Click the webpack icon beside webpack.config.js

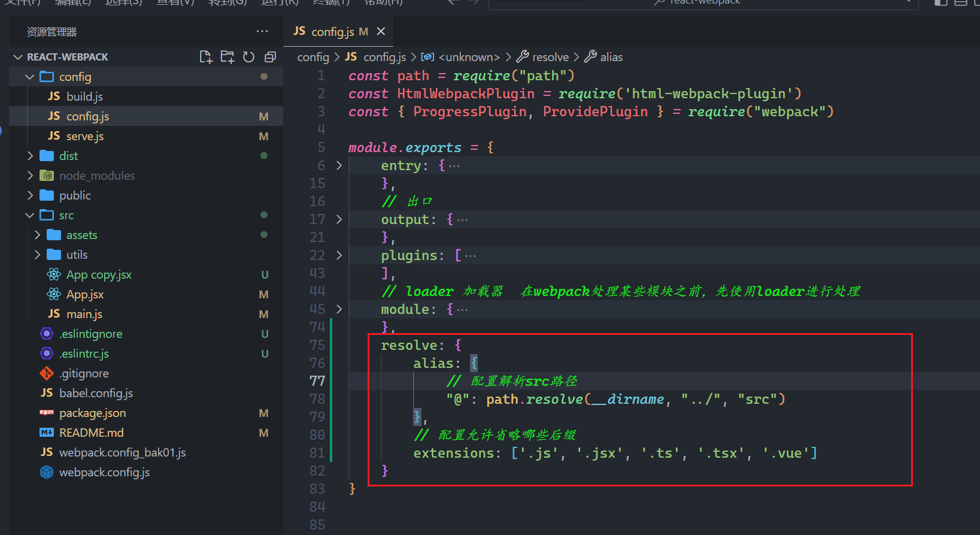click(47, 472)
